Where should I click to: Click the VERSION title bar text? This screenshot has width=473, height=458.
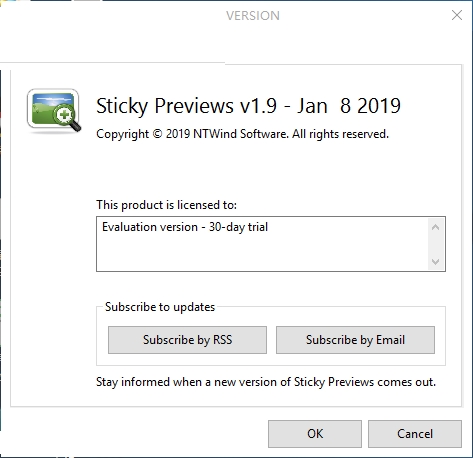tap(253, 16)
